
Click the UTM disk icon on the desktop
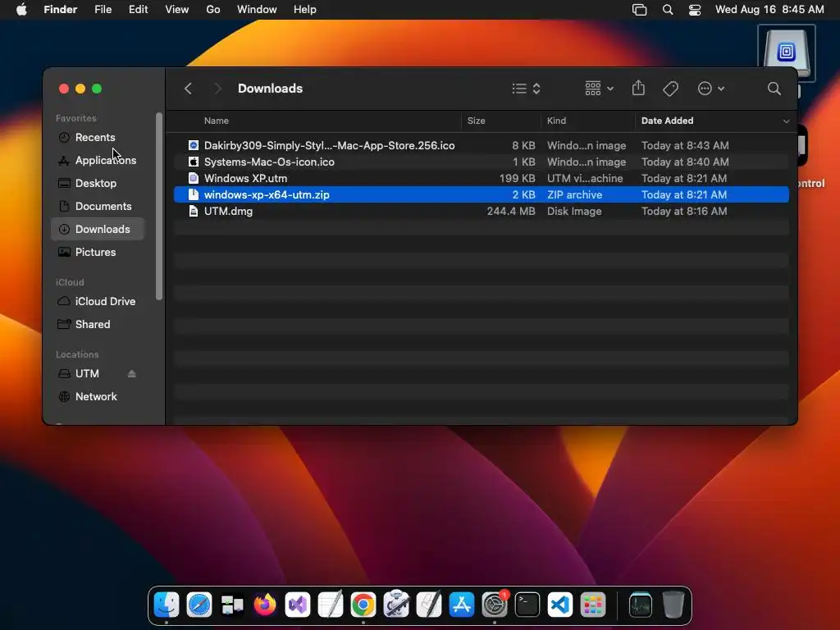point(786,52)
